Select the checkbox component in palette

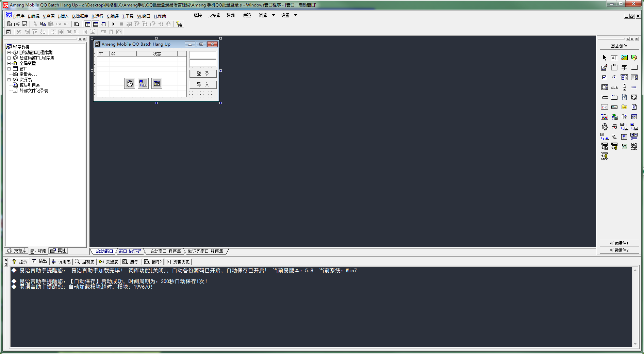click(605, 78)
